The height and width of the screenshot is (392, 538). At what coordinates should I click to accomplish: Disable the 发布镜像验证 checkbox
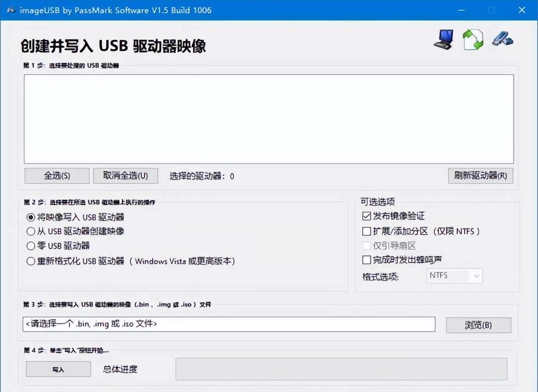(x=366, y=216)
